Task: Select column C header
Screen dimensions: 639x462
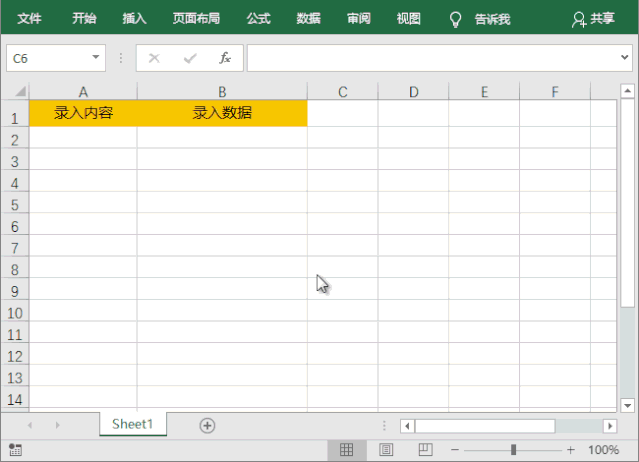Action: [x=343, y=92]
